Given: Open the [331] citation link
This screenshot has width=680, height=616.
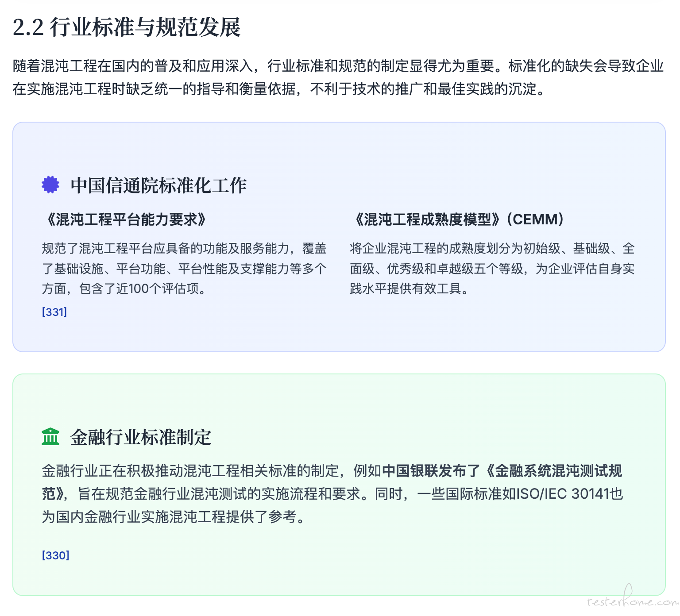Looking at the screenshot, I should pos(54,312).
